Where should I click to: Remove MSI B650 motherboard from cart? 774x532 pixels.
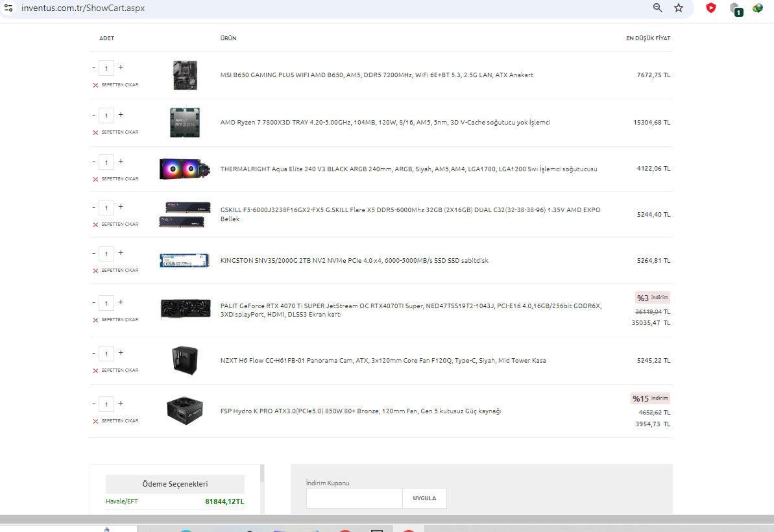point(115,85)
